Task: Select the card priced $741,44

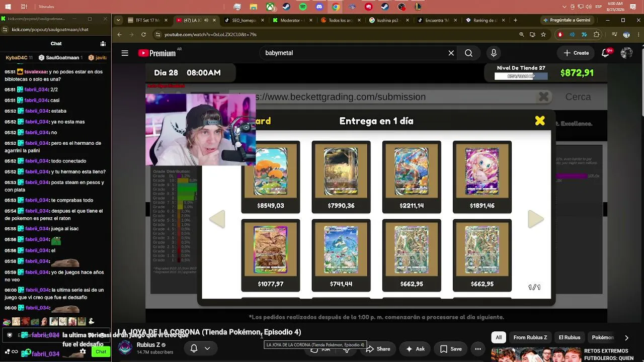Action: (341, 255)
